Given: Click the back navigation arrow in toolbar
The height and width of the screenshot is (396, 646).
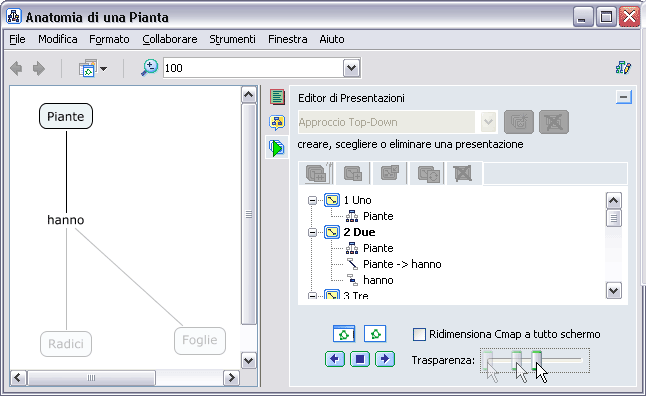Looking at the screenshot, I should (x=16, y=68).
